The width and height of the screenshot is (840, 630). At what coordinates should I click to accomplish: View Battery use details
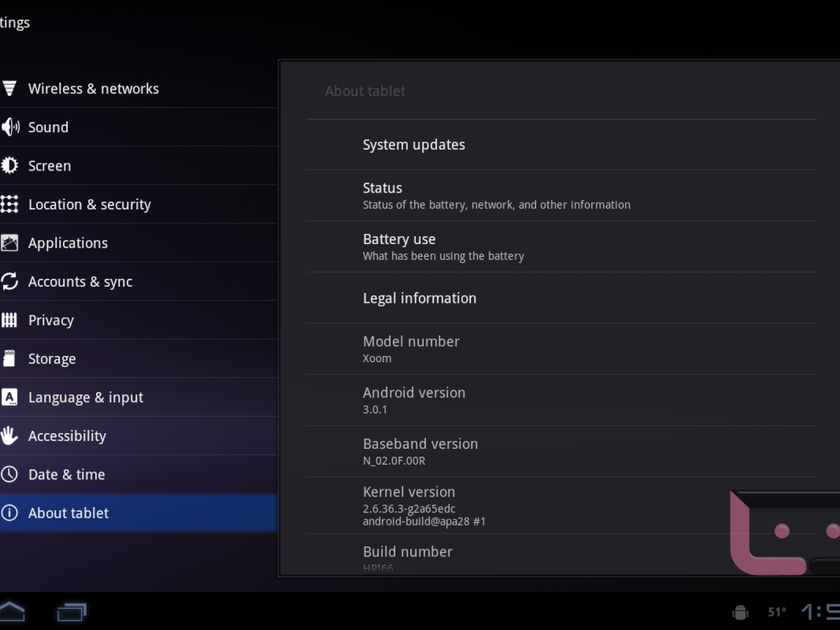click(x=443, y=246)
